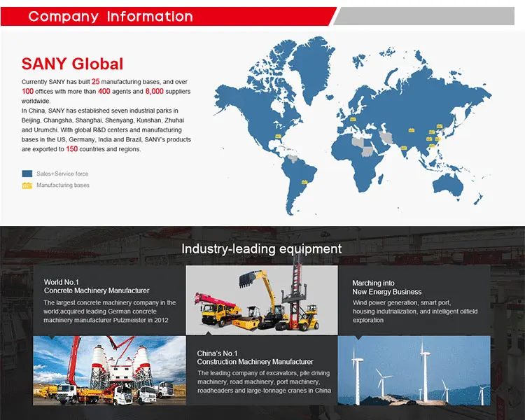Click the Manufacturing bases legend label
The height and width of the screenshot is (420, 525).
(x=63, y=185)
